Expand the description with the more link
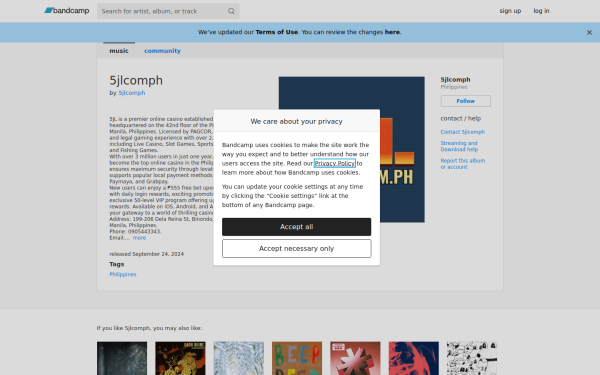Image resolution: width=600 pixels, height=375 pixels. click(x=139, y=238)
